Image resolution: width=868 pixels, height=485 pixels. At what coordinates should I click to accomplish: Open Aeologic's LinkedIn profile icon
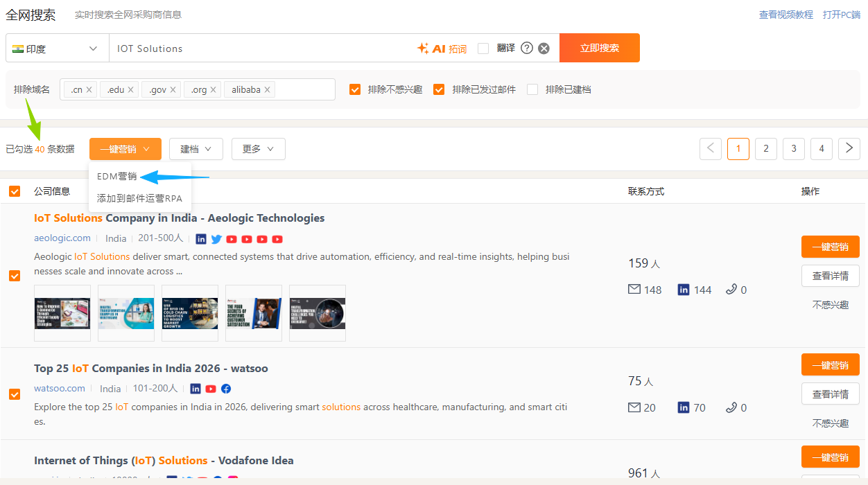tap(201, 239)
